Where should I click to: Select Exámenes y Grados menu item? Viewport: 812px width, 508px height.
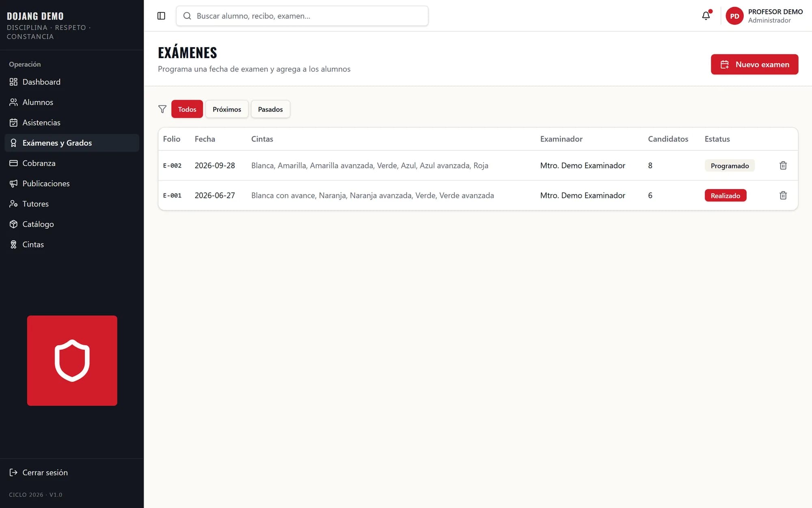[x=72, y=143]
